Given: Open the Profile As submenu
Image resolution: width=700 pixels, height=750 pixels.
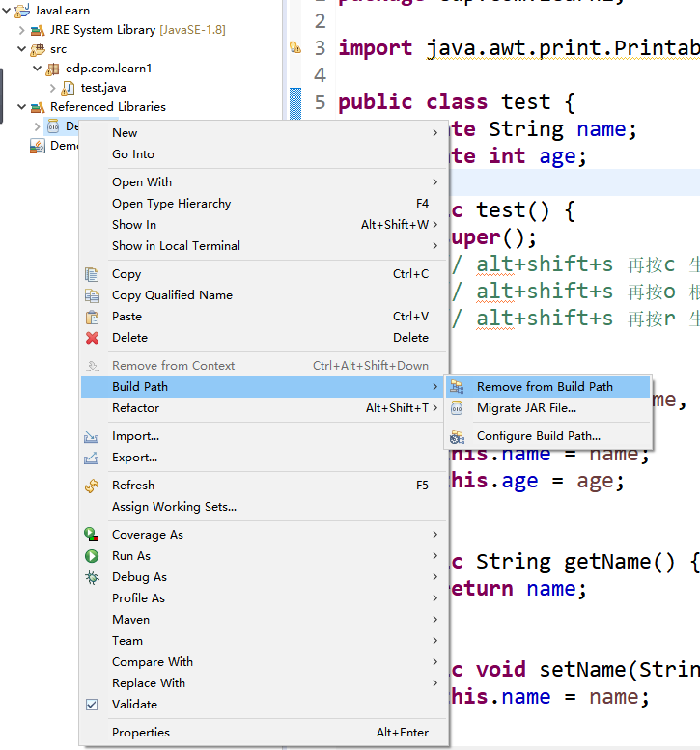Looking at the screenshot, I should click(x=264, y=598).
